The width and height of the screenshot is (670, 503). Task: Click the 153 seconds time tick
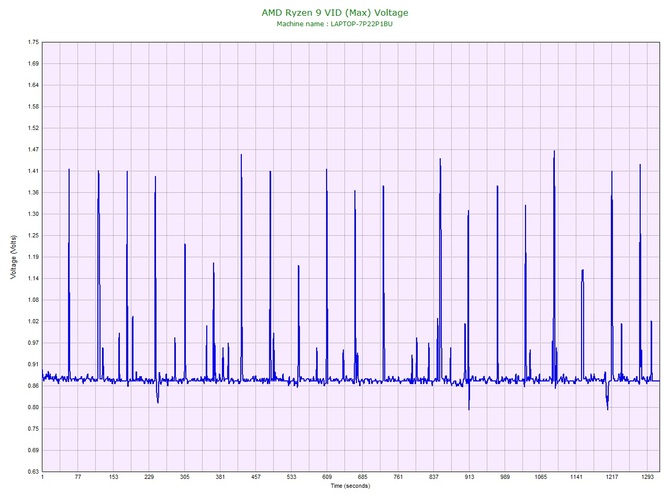click(113, 477)
